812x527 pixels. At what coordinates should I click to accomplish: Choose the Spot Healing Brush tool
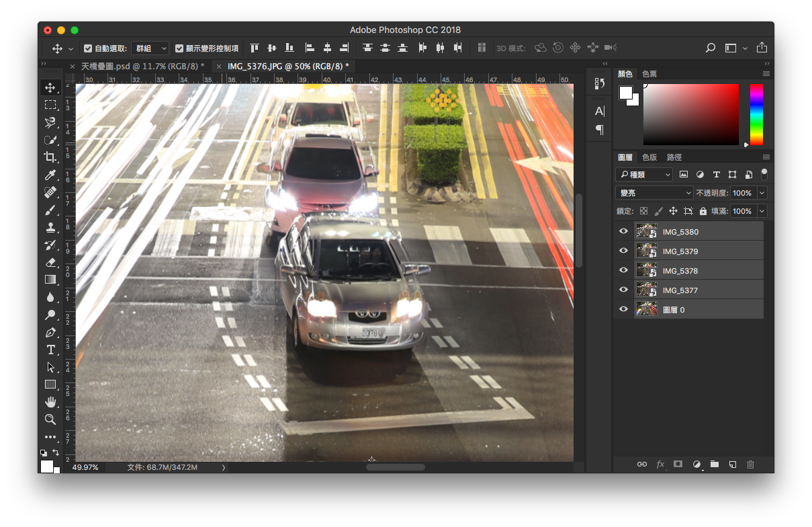50,192
